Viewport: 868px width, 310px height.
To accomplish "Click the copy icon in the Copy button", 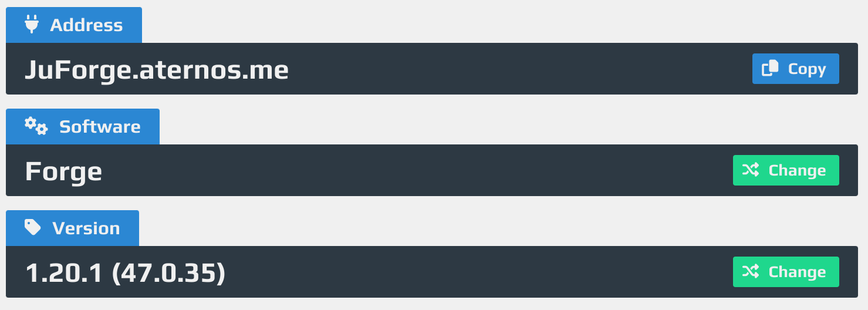I will tap(770, 69).
